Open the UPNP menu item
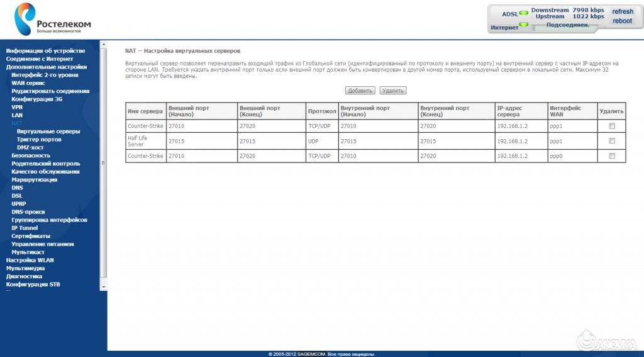The width and height of the screenshot is (644, 357). [x=19, y=203]
